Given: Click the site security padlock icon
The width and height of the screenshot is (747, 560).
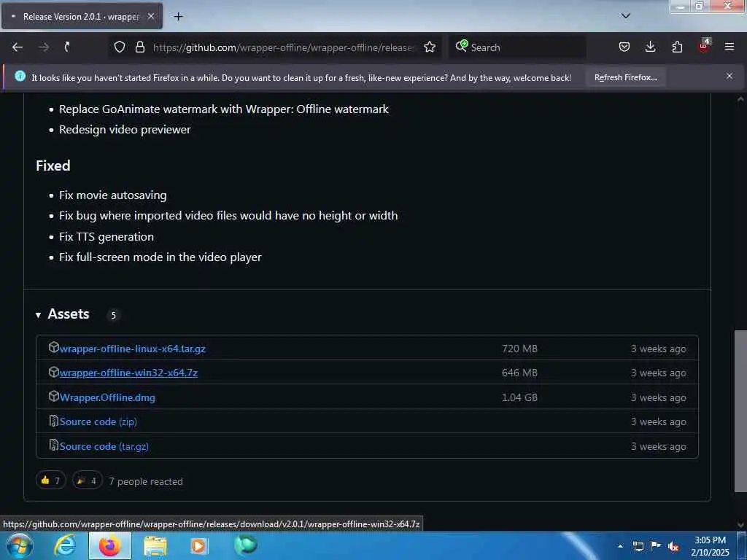Looking at the screenshot, I should click(x=140, y=47).
